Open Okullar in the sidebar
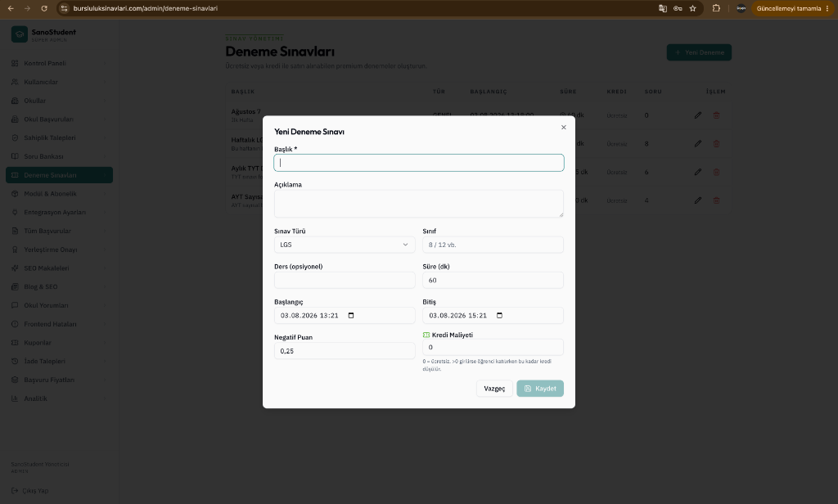Viewport: 838px width, 504px height. pos(59,101)
